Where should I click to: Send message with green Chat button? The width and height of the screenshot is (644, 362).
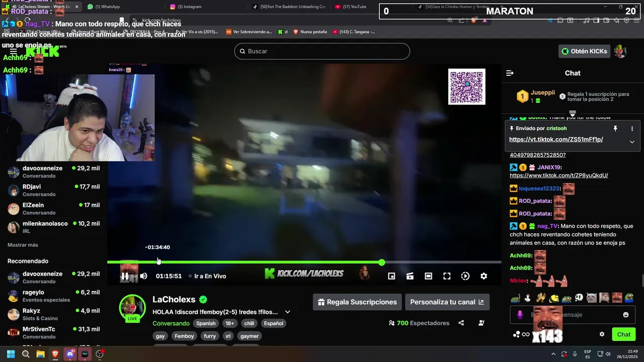click(624, 334)
